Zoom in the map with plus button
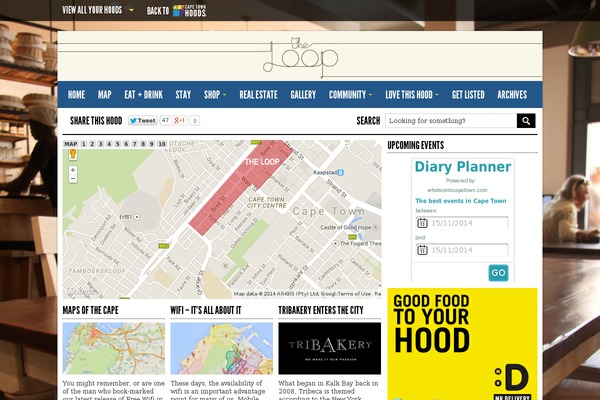The image size is (600, 400). 73,170
